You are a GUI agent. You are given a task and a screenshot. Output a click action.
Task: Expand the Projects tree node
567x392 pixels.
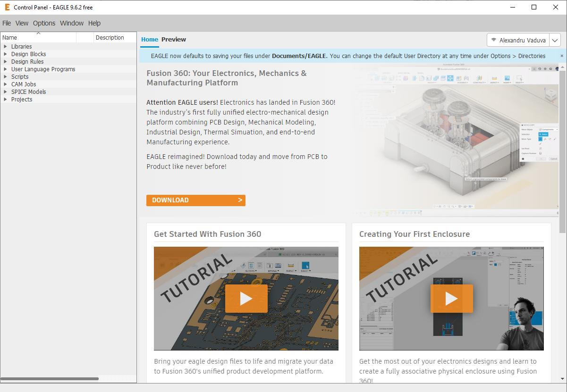pos(5,100)
